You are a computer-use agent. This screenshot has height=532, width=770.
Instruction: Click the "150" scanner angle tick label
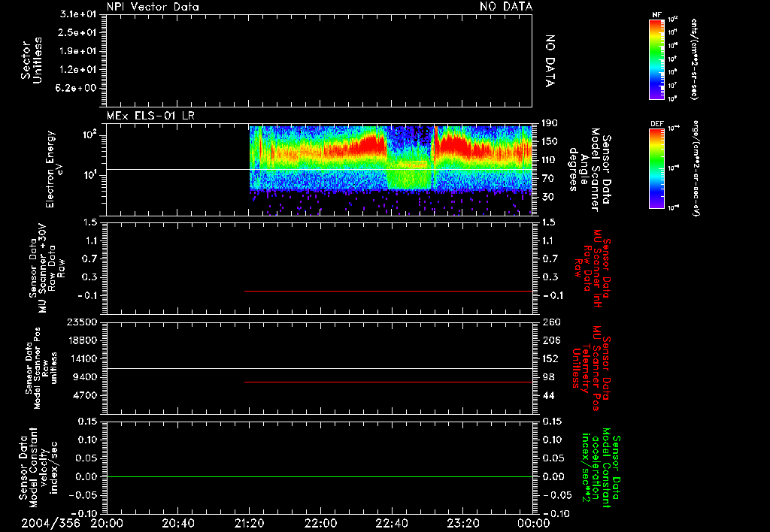[x=550, y=141]
